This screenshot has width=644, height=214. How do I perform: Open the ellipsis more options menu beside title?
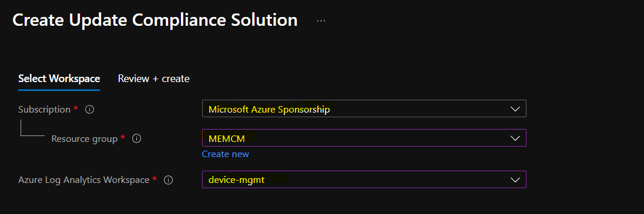coord(321,21)
